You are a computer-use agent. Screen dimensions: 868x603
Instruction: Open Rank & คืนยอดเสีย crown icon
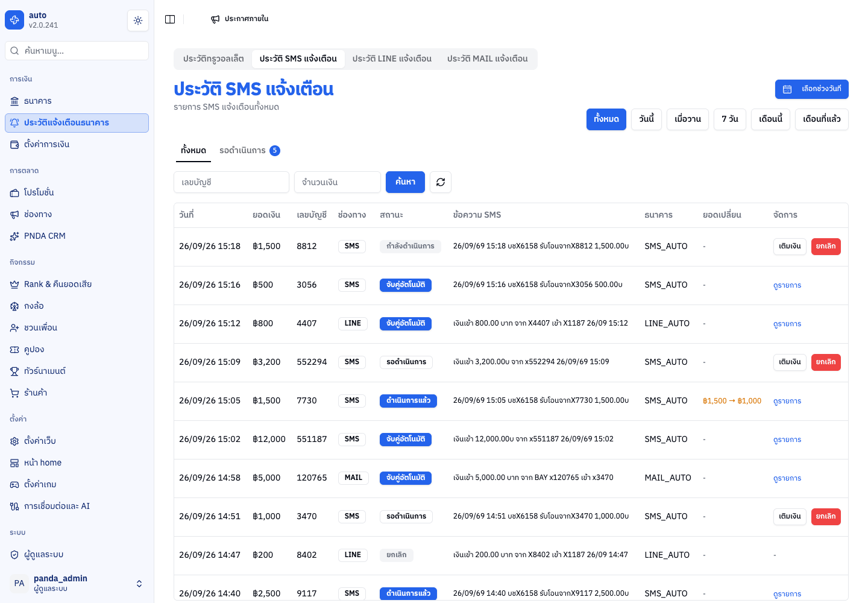(14, 285)
